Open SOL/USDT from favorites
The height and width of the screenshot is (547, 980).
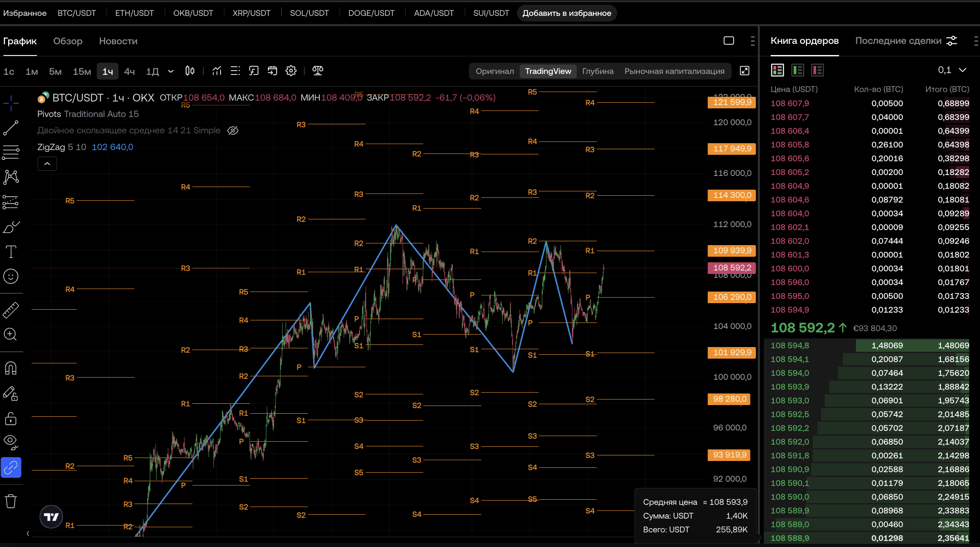point(309,13)
